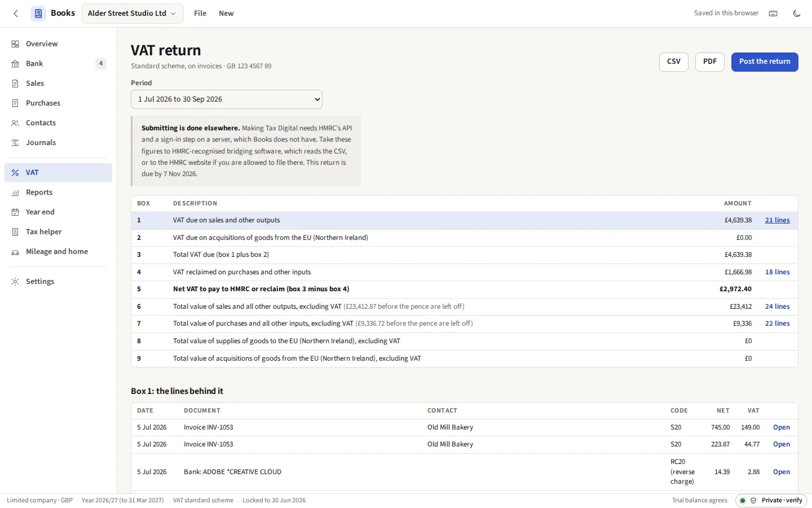The width and height of the screenshot is (812, 508).
Task: Click the Box 1 lines behind it heading
Action: tap(177, 391)
